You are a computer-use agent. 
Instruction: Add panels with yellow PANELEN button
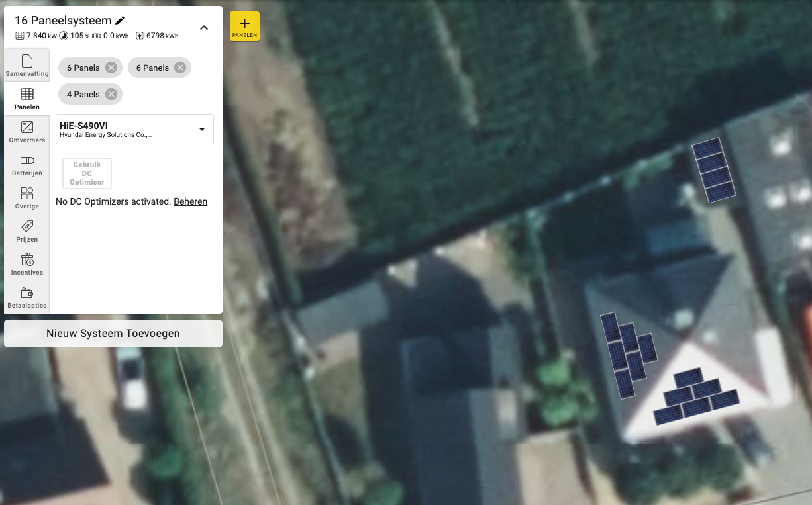pos(244,26)
